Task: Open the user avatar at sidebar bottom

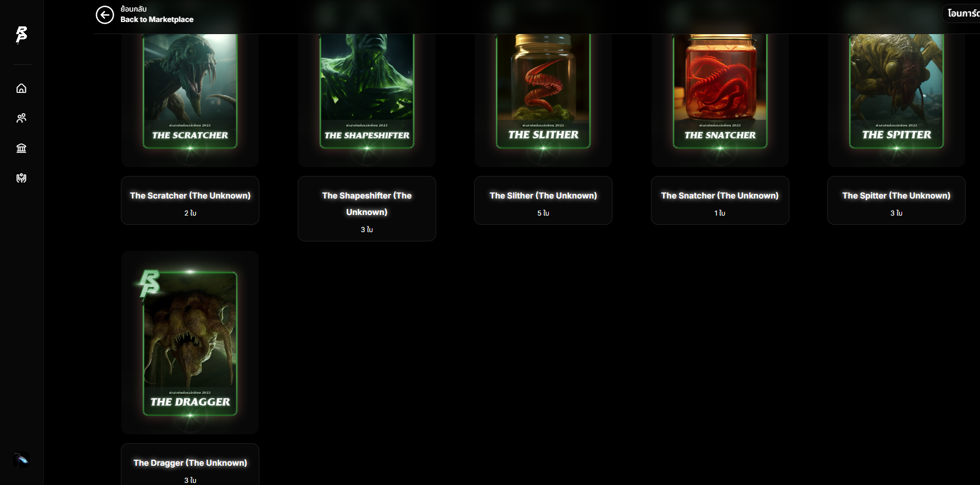Action: [21, 460]
